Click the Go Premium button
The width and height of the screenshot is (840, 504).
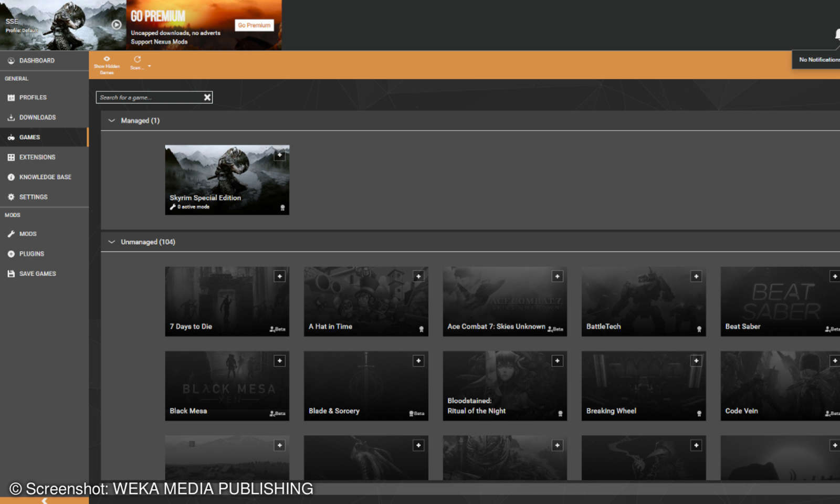pyautogui.click(x=254, y=25)
